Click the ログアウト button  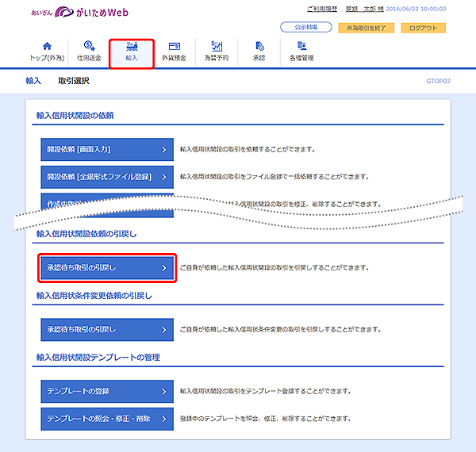click(x=423, y=28)
